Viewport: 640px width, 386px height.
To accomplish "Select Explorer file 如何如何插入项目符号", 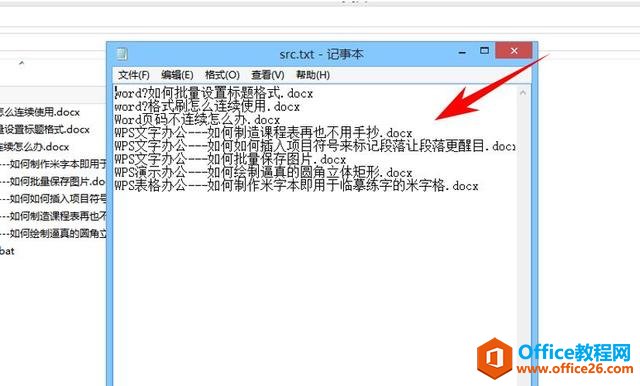I will click(x=53, y=199).
